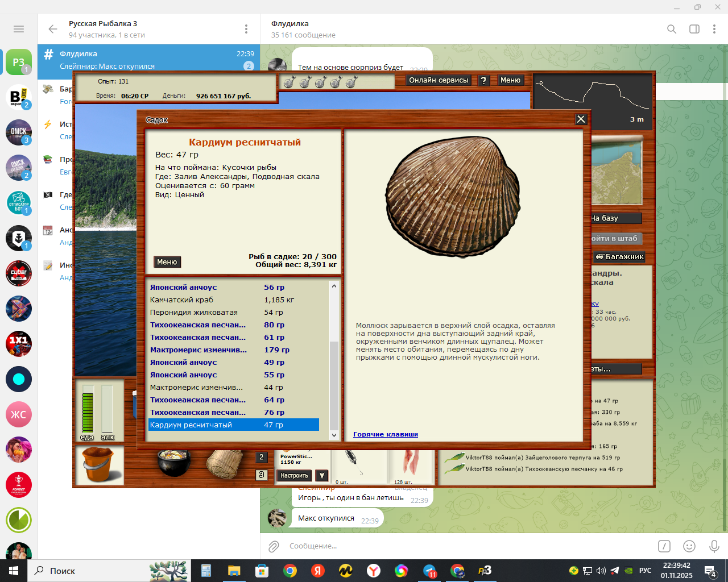Click the paperclip attach file icon
Image resolution: width=728 pixels, height=582 pixels.
(274, 546)
